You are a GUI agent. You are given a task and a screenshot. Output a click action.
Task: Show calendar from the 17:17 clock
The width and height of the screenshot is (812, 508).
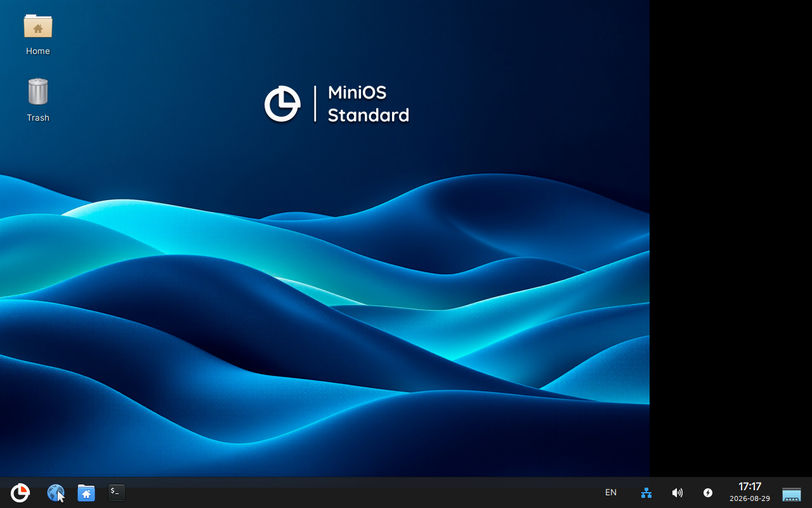[x=750, y=492]
